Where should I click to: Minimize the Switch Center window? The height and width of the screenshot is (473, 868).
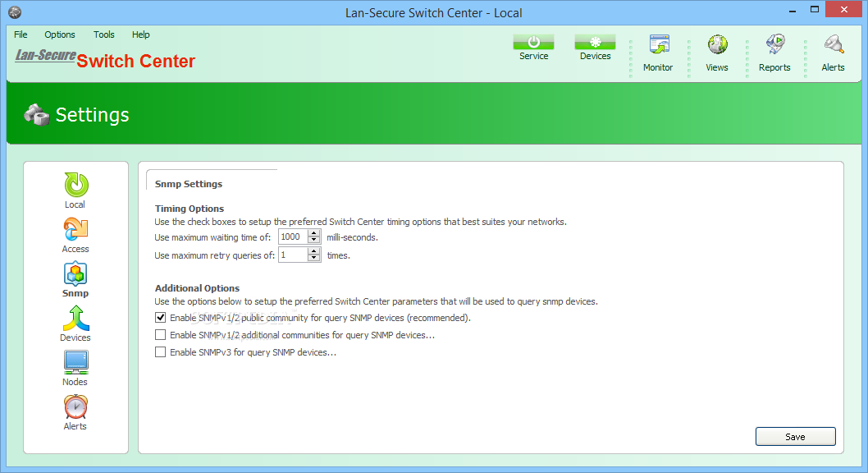793,10
